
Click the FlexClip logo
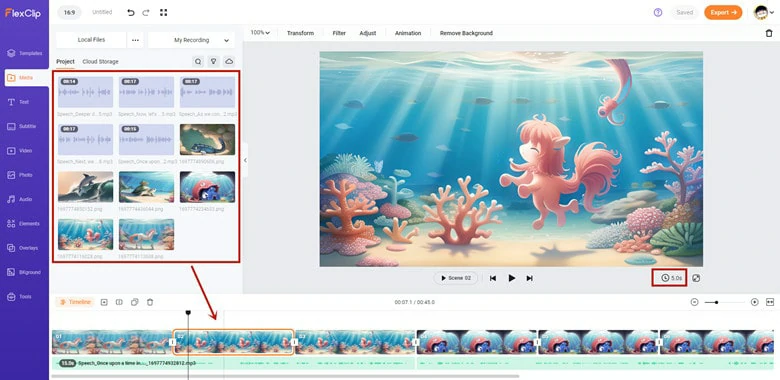click(23, 13)
